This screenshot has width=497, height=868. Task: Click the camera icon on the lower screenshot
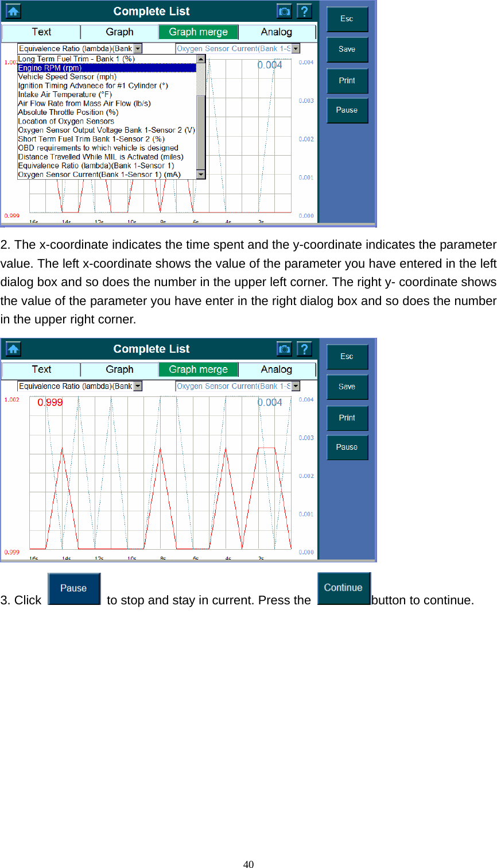pyautogui.click(x=284, y=349)
